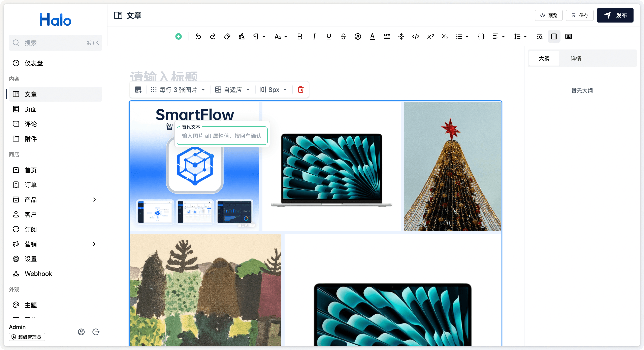Toggle bold formatting

[x=299, y=36]
